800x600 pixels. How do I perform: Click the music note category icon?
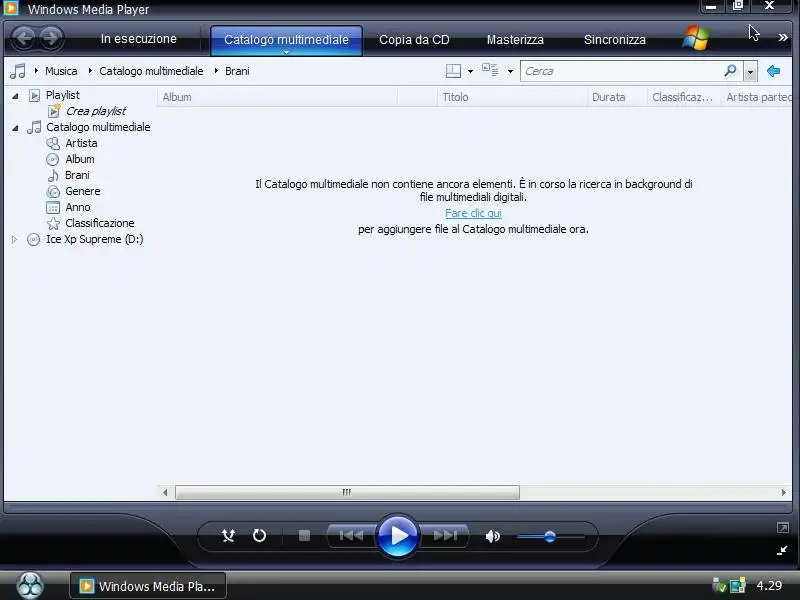coord(18,71)
